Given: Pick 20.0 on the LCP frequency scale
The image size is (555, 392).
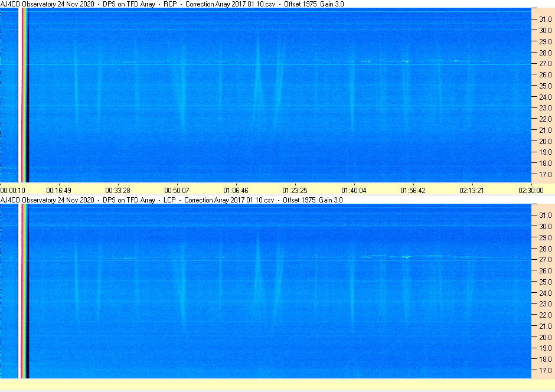Looking at the screenshot, I should [x=546, y=337].
